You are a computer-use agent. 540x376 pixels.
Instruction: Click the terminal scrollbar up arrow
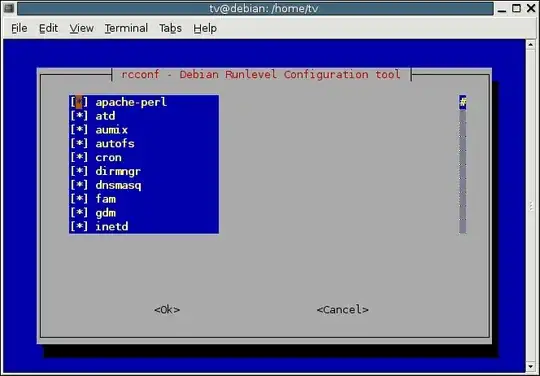click(x=530, y=44)
